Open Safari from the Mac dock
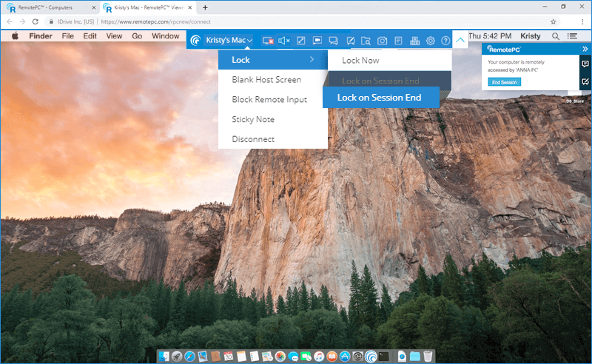592x364 pixels. point(189,357)
